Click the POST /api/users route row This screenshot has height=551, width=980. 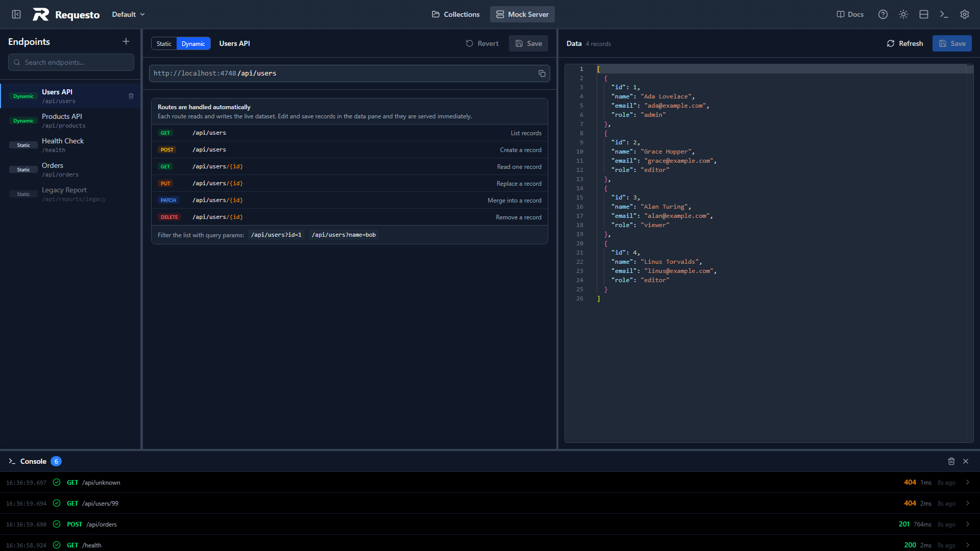pos(350,149)
